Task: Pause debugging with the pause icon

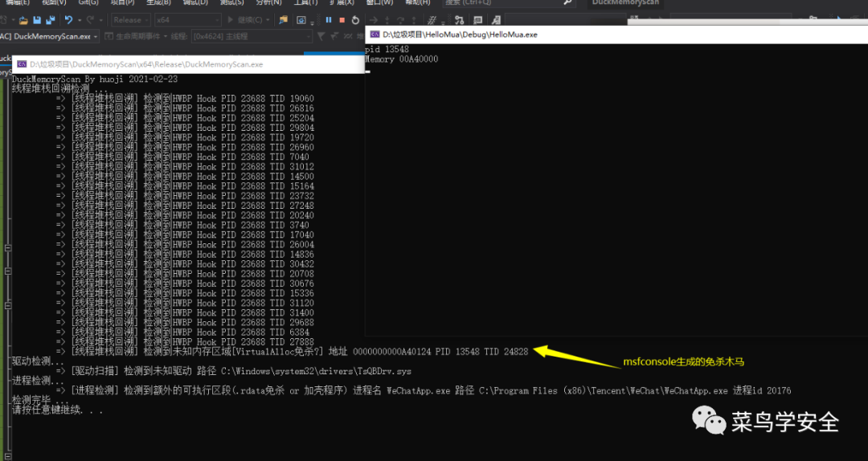Action: click(328, 20)
